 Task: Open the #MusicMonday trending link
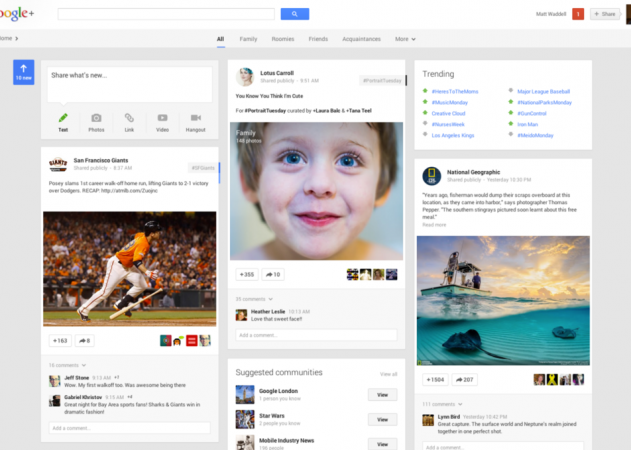pos(449,102)
